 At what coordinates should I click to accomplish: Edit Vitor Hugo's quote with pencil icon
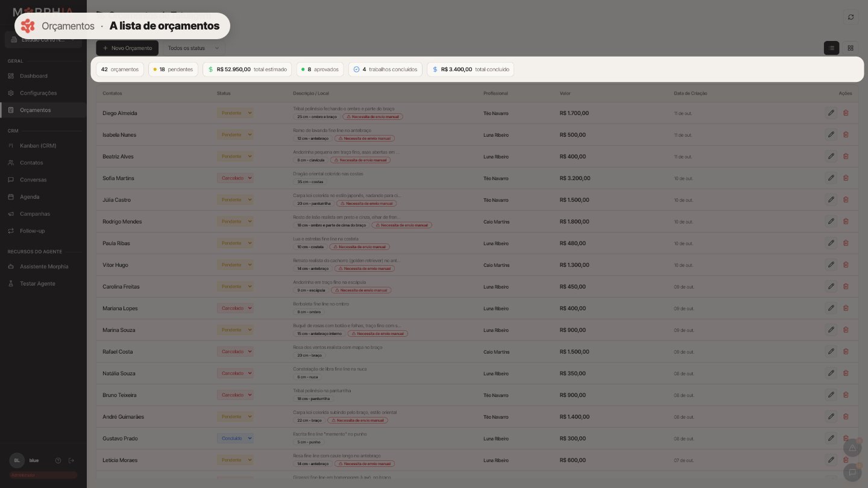[831, 264]
